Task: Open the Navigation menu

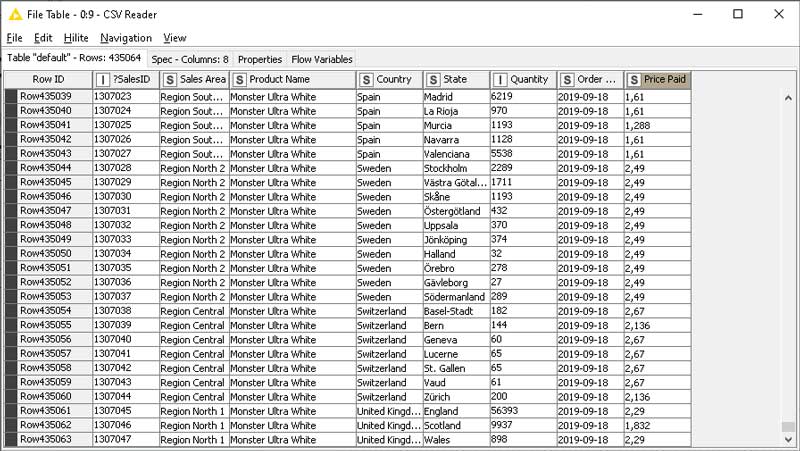Action: (x=126, y=38)
